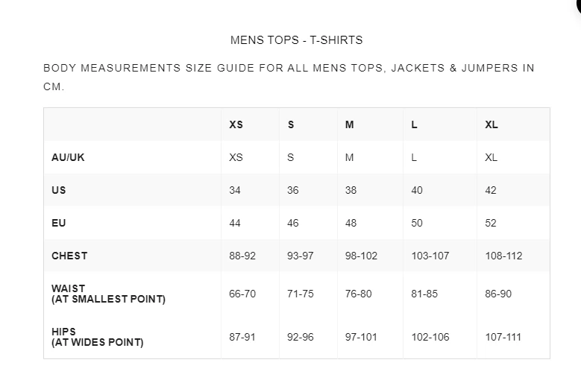
Task: Click the US row label
Action: point(59,190)
